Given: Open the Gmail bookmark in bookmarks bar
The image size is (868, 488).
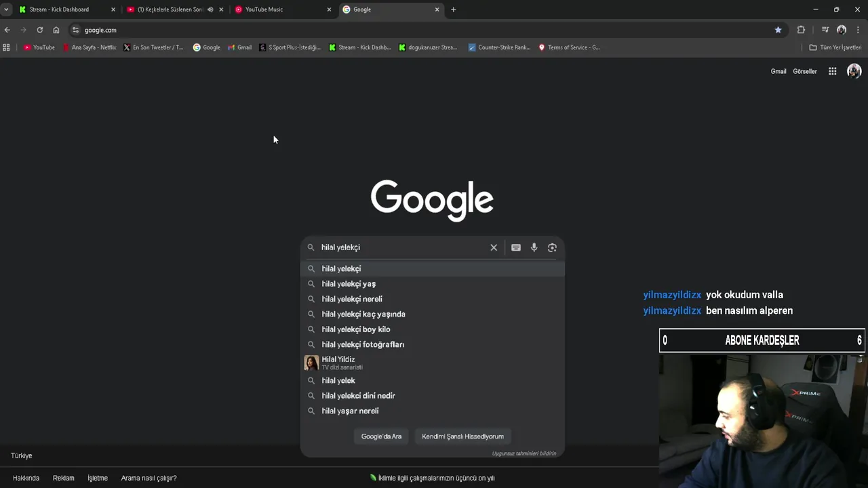Looking at the screenshot, I should point(239,47).
